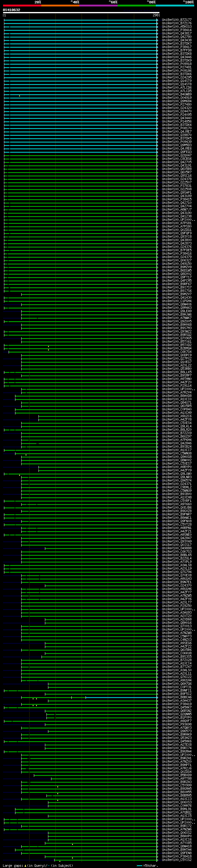Open hit UniRef100_A5HIG3
The width and height of the screenshot is (197, 868).
point(177,26)
